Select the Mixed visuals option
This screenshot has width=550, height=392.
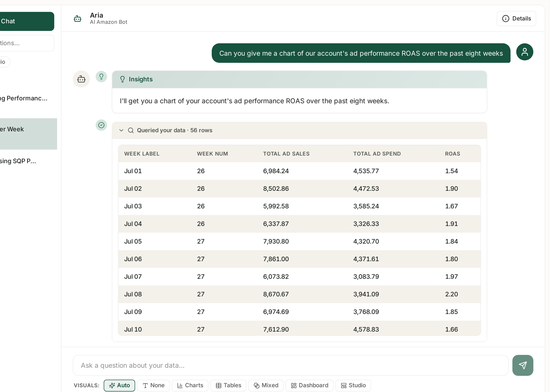pyautogui.click(x=266, y=385)
